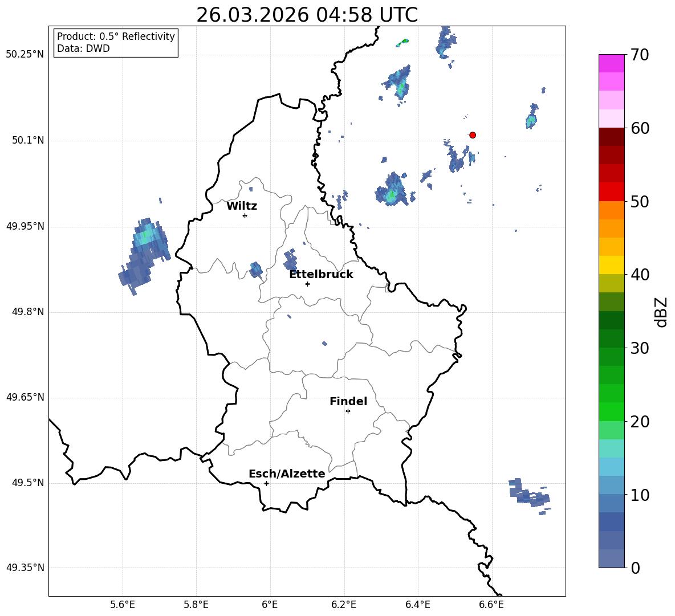This screenshot has height=616, width=675.
Task: Click the 0 tick on colorbar
Action: 635,568
